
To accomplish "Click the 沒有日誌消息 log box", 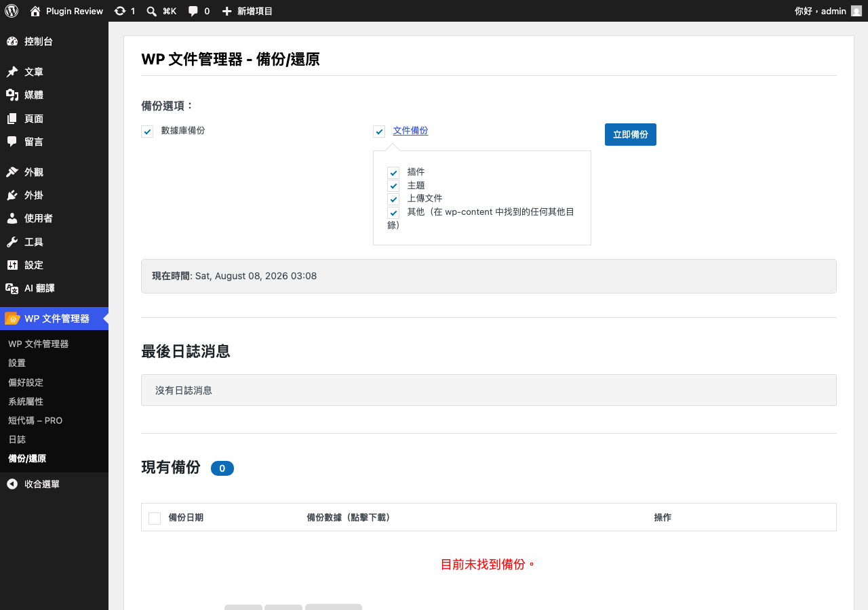I will [489, 390].
